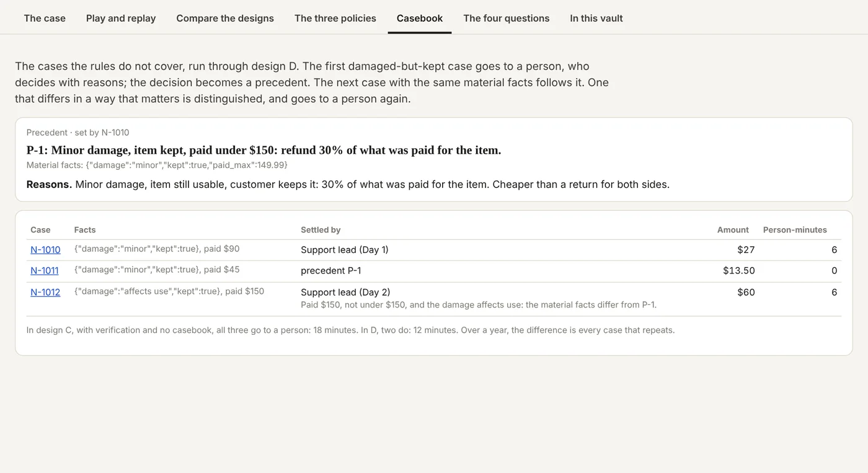Click the P-1 precedent heading

pos(263,150)
